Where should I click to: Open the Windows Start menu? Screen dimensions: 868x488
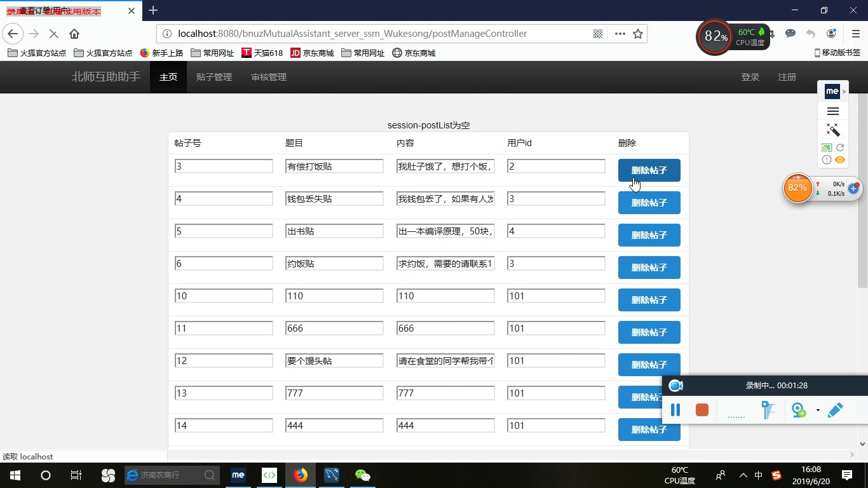15,475
